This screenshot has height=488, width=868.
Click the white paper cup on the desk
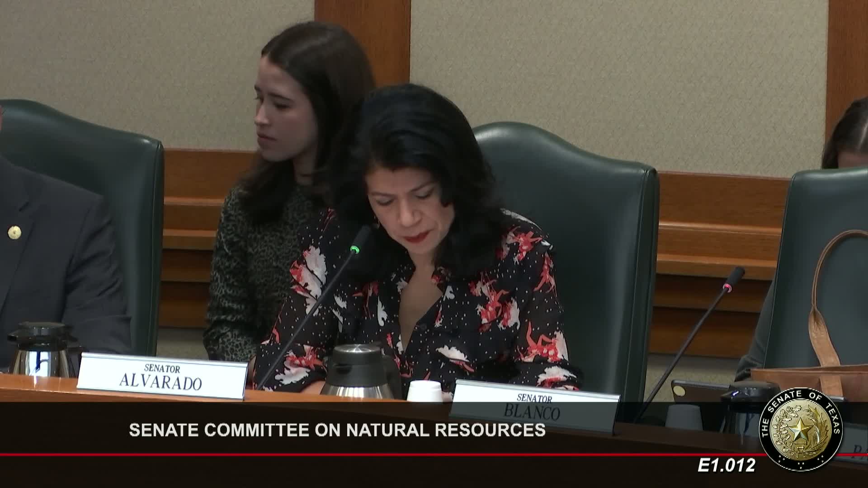tap(424, 391)
